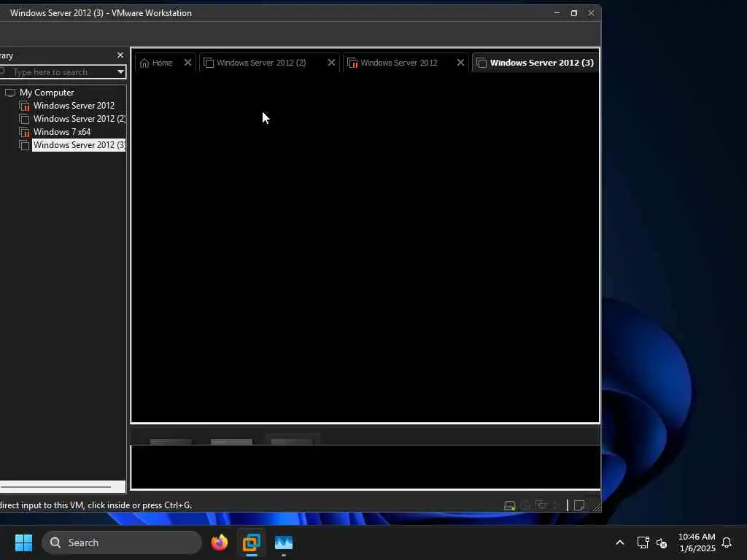Close the Windows Server 2012 tab
Image resolution: width=747 pixels, height=560 pixels.
(460, 63)
